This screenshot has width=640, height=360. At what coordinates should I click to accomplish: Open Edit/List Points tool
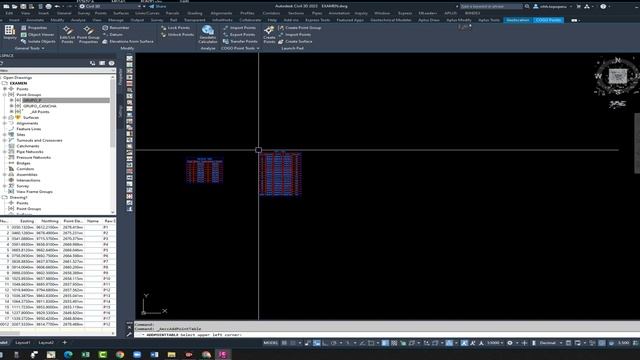(x=67, y=34)
